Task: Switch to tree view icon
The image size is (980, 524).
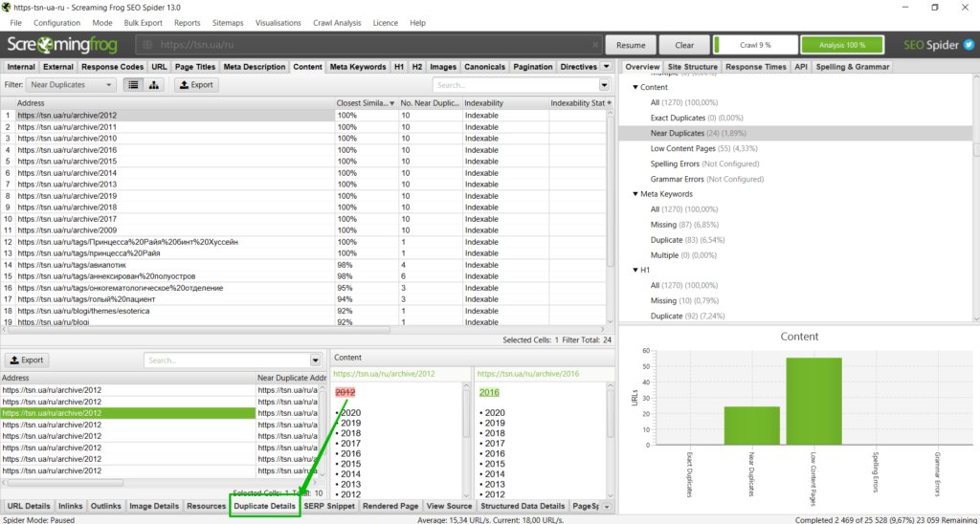Action: pos(153,85)
